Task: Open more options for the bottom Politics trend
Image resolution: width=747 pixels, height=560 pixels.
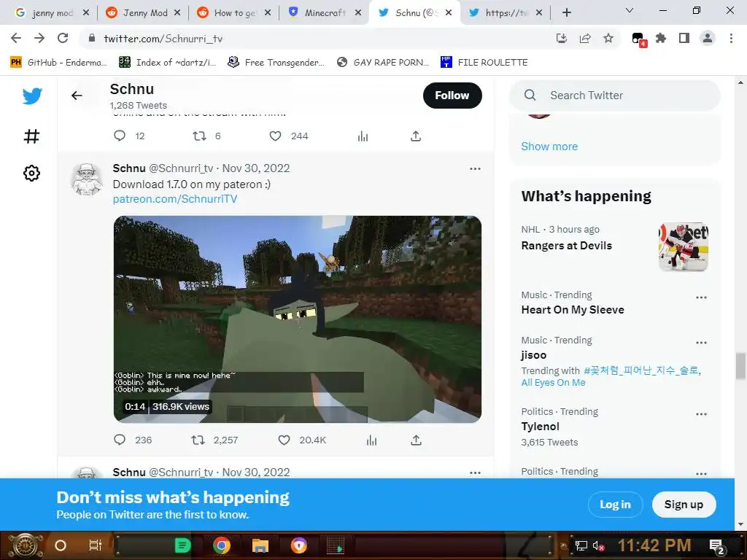Action: click(701, 474)
